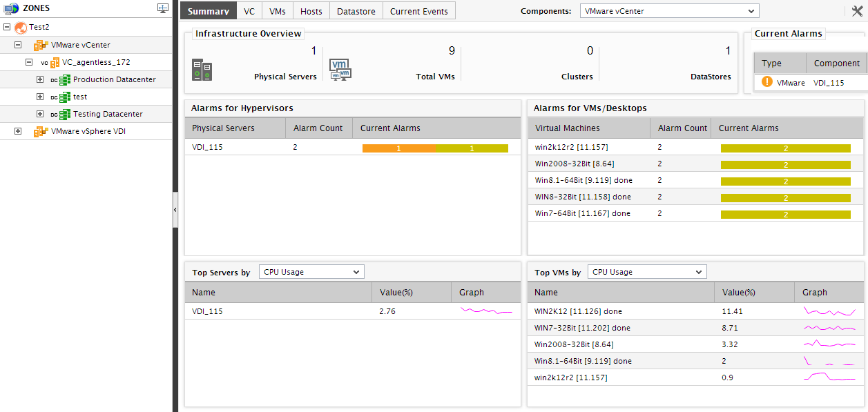The image size is (868, 412).
Task: Click the Type column header in Current Alarms
Action: pos(780,63)
